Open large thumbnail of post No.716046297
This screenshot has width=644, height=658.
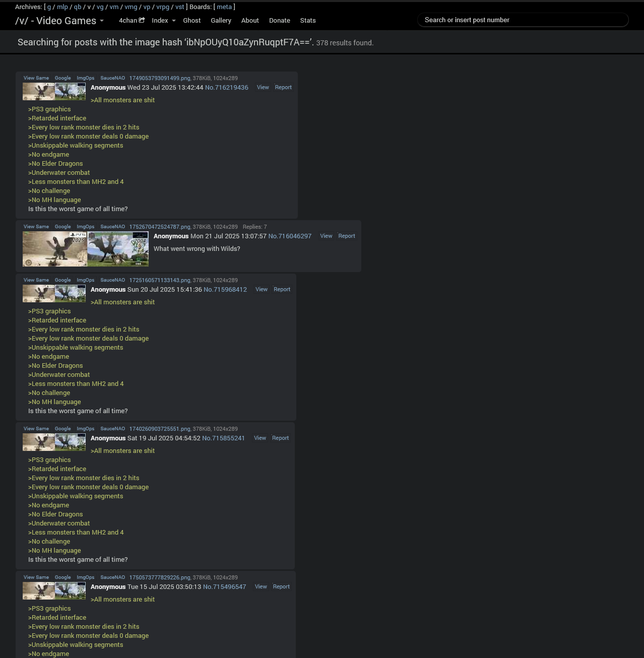[86, 249]
